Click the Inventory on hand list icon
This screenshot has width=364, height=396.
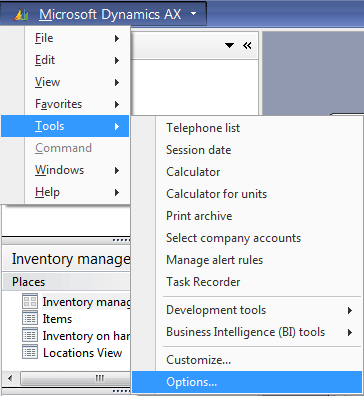[x=30, y=335]
